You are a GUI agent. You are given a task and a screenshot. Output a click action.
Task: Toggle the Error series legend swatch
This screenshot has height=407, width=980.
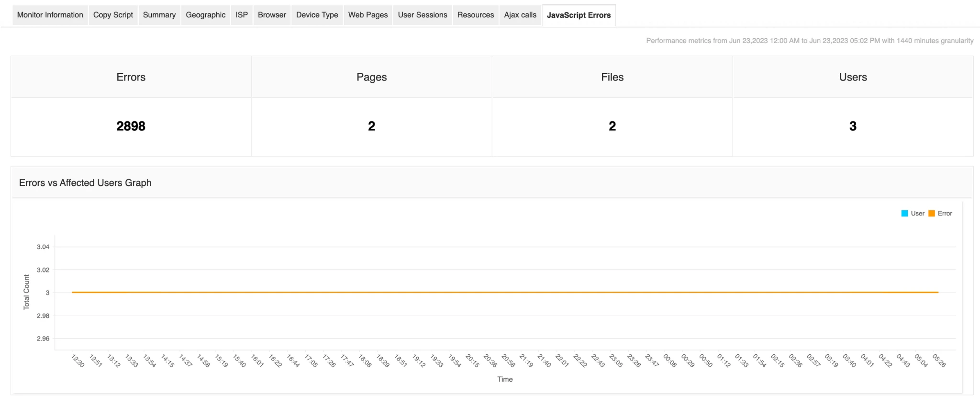pyautogui.click(x=931, y=214)
